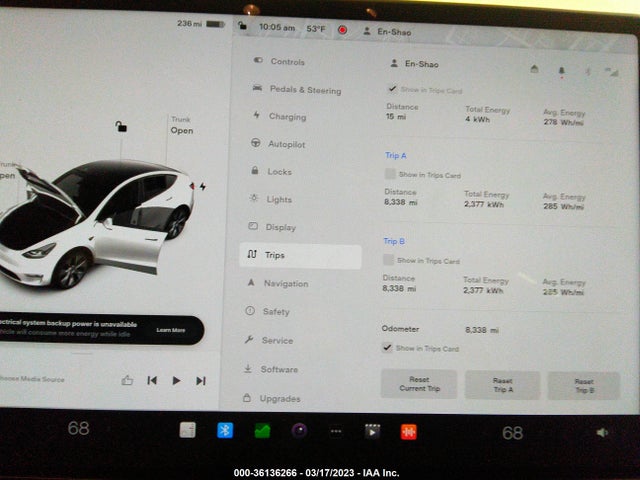Skip to next track
640x480 pixels.
pos(200,381)
